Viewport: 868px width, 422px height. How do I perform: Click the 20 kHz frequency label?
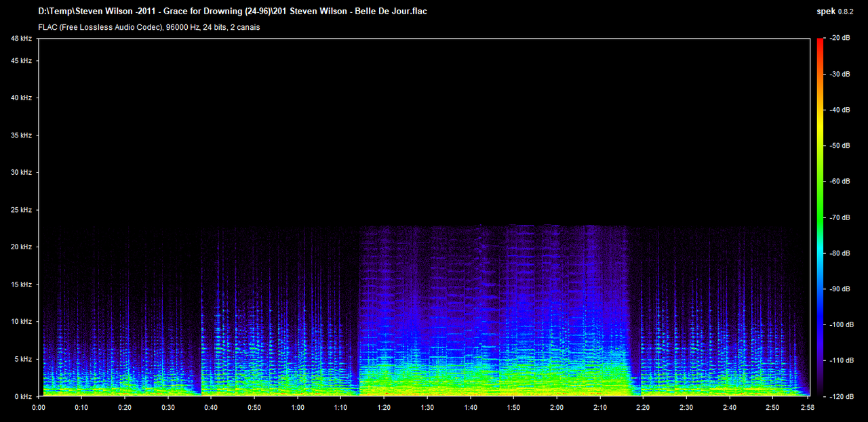pos(21,247)
